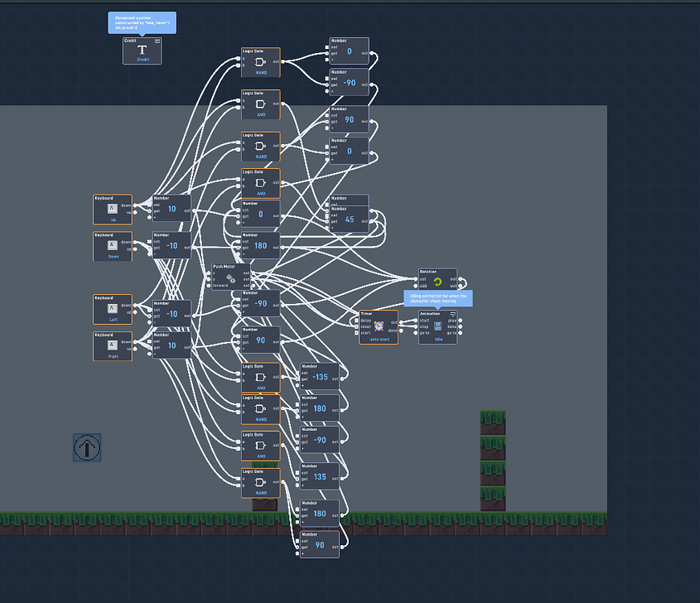Click the T icon in Credit label node
700x603 pixels.
(142, 50)
